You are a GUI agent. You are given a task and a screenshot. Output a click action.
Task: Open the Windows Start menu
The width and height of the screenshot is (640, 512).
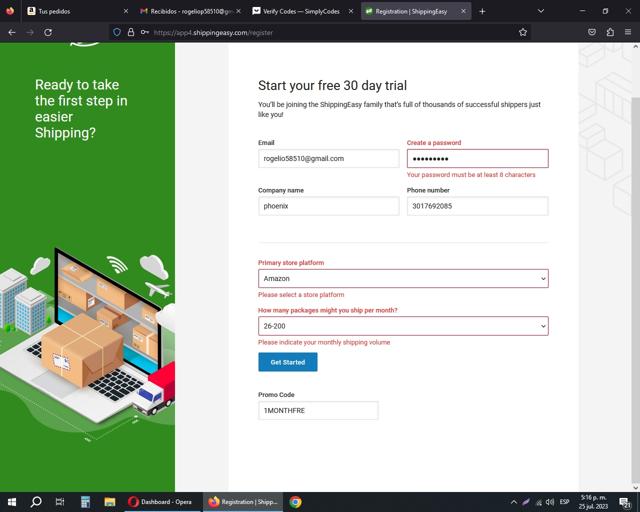pos(12,502)
